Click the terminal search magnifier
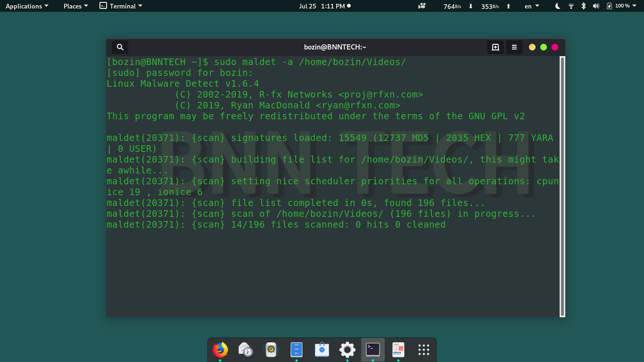The image size is (644, 362). 120,47
